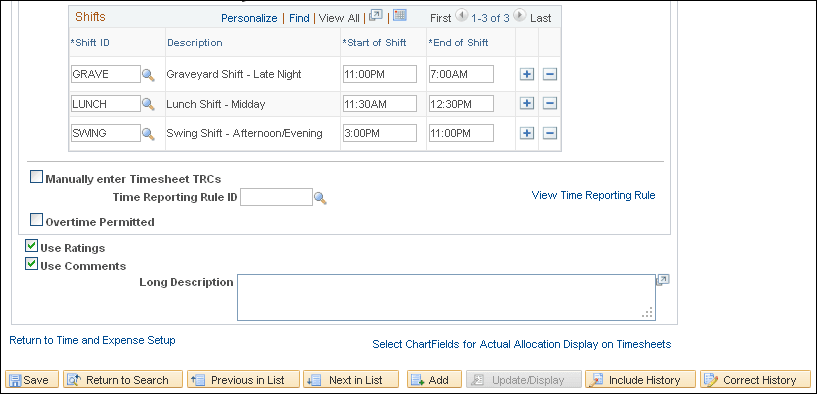
Task: Sort by Shift ID column header
Action: (x=90, y=43)
